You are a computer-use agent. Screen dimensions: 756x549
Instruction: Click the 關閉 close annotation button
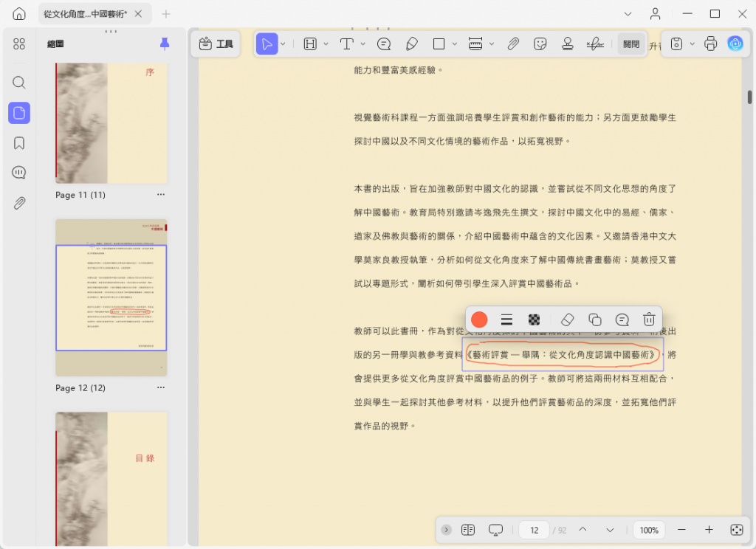tap(631, 44)
